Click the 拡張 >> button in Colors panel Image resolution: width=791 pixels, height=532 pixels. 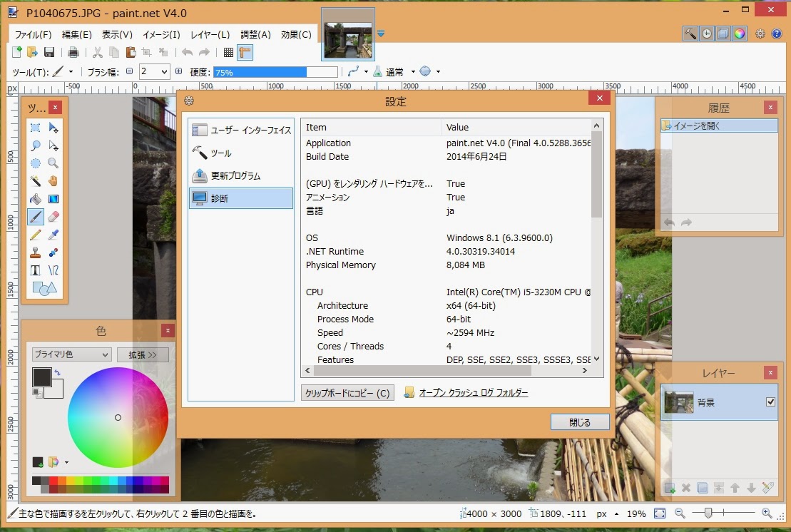(x=142, y=355)
